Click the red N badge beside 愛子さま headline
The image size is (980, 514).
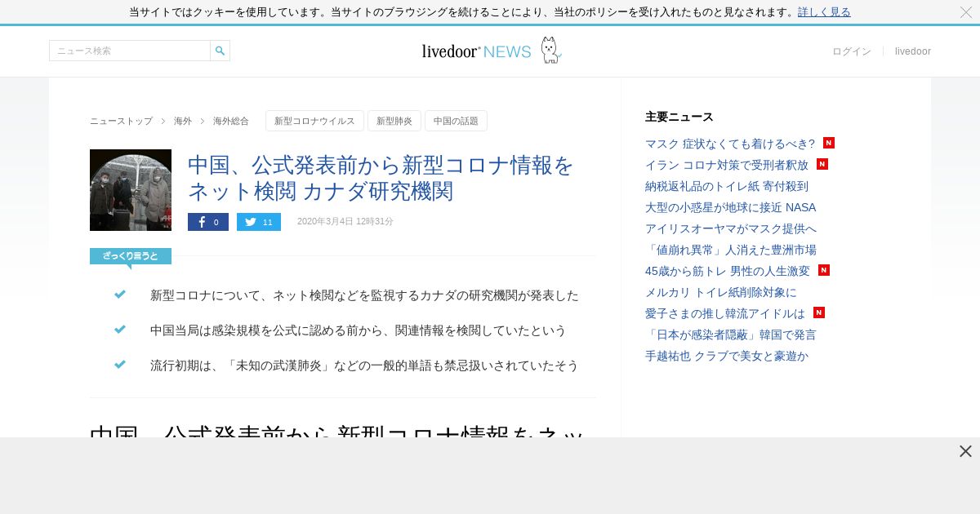819,312
